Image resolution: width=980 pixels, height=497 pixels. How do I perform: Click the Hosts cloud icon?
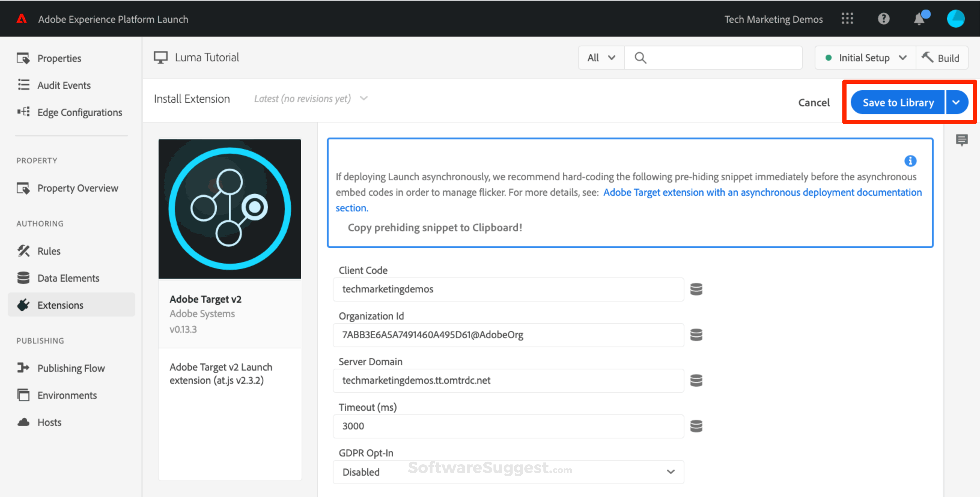point(24,422)
